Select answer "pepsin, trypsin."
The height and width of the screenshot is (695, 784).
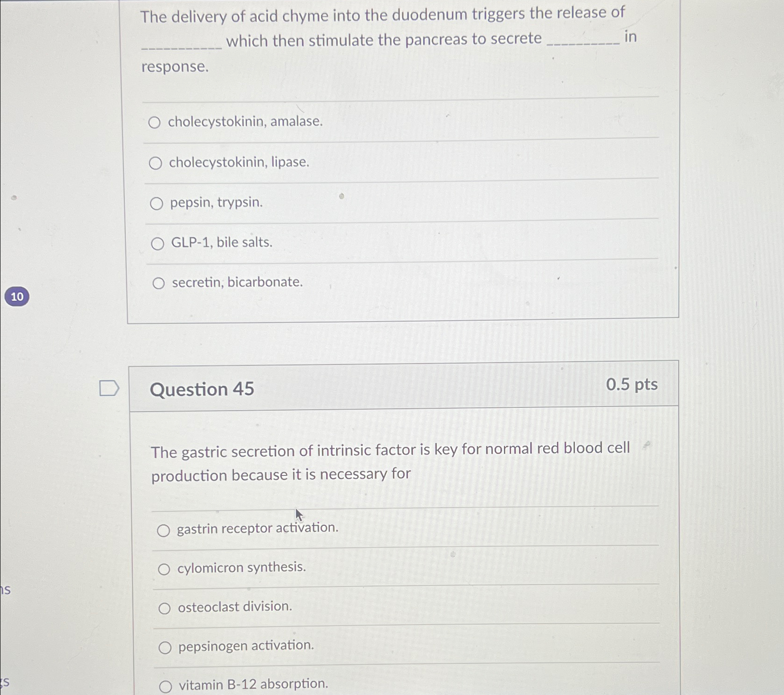click(157, 203)
